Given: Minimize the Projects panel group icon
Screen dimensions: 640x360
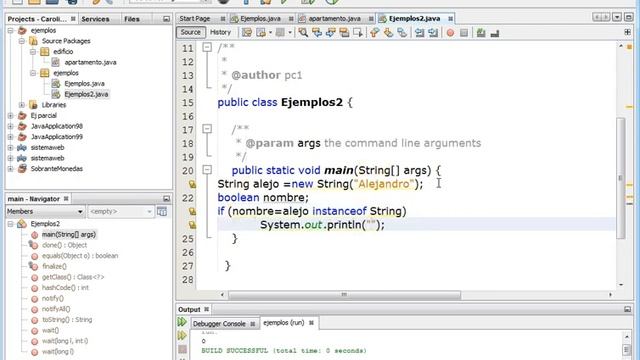Looking at the screenshot, I should 166,19.
